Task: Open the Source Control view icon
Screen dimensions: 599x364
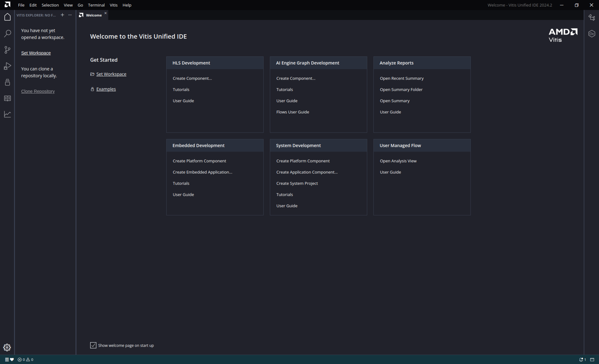Action: [7, 50]
